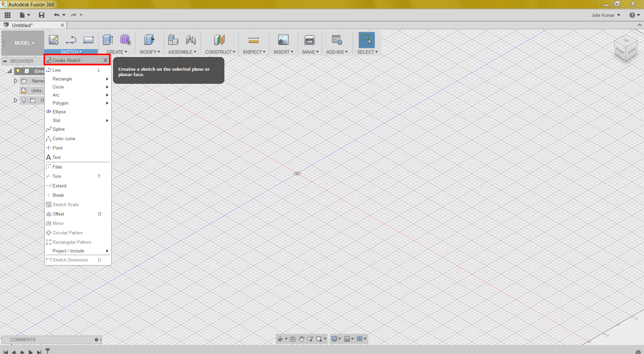This screenshot has height=354, width=644.
Task: Click the Create Sketch toolbar icon
Action: tap(54, 40)
